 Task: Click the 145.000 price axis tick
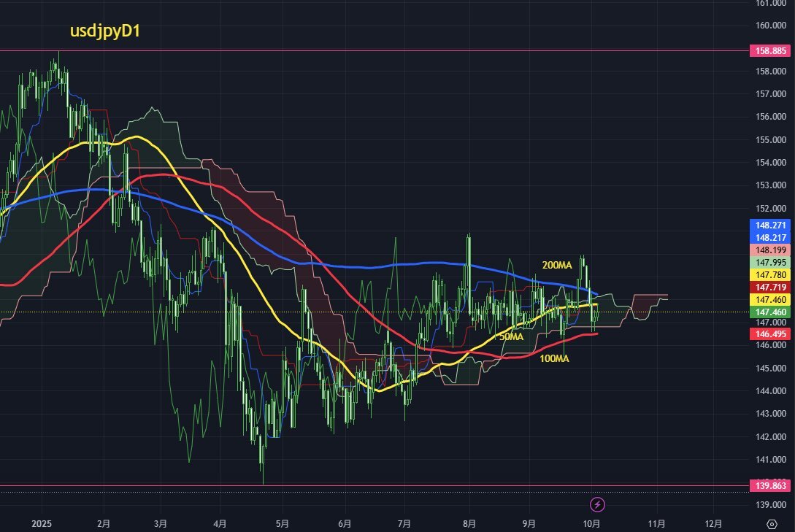pos(771,369)
